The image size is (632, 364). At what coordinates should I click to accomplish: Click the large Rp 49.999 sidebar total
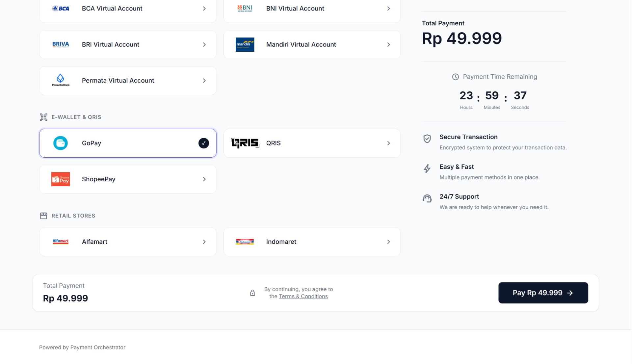[x=462, y=39]
